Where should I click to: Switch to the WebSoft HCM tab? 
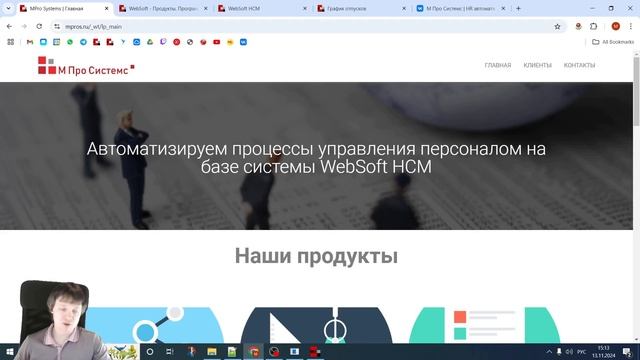click(x=262, y=8)
